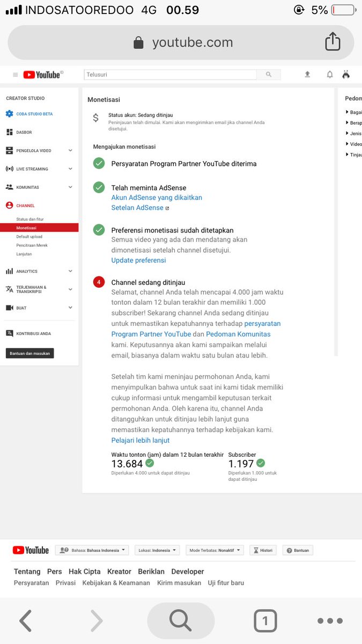Open the footer Tentang link

27,572
